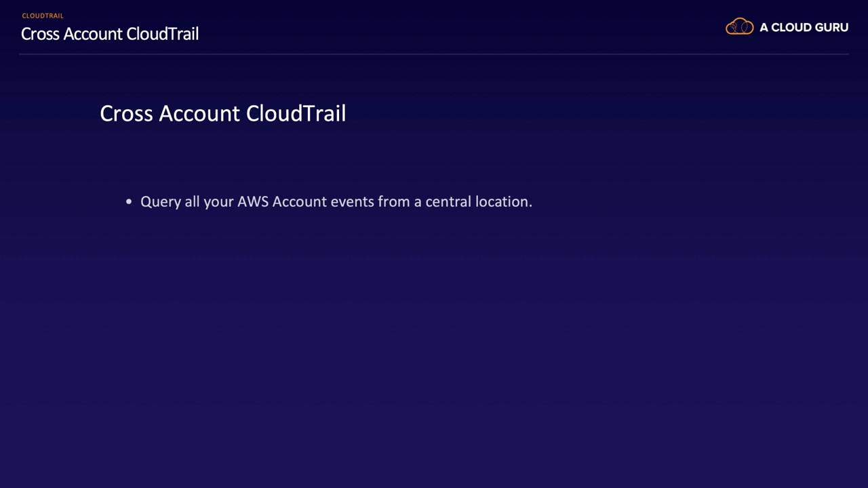Image resolution: width=868 pixels, height=488 pixels.
Task: Click the word events in the bullet text
Action: click(352, 202)
